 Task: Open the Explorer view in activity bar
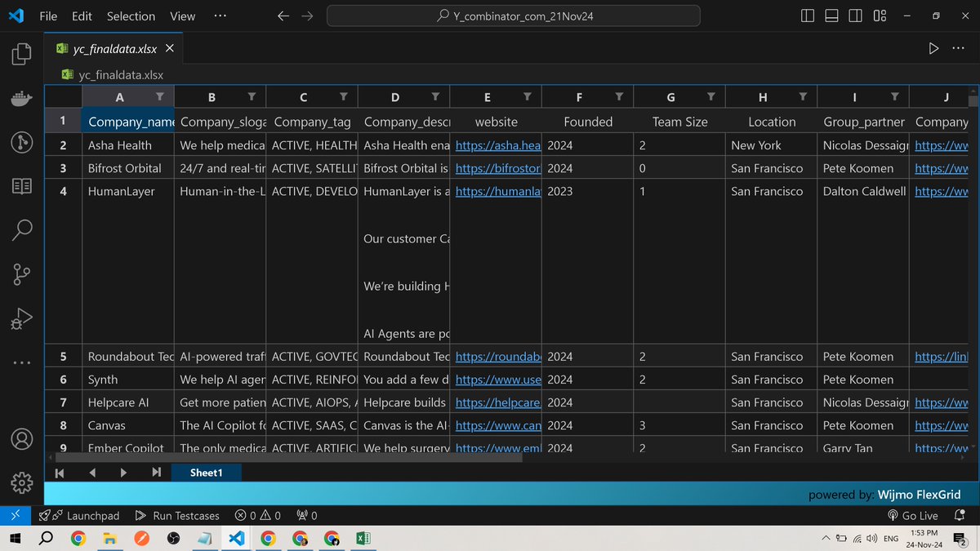point(21,55)
